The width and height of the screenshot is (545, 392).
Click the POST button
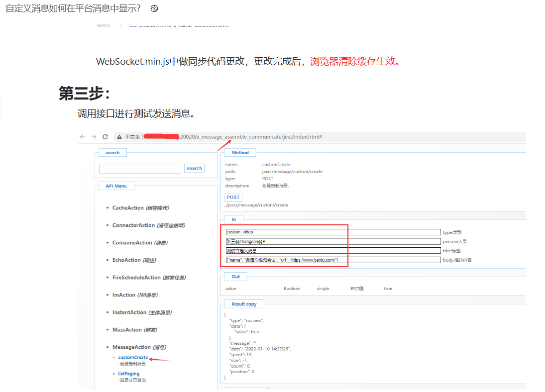pyautogui.click(x=233, y=197)
